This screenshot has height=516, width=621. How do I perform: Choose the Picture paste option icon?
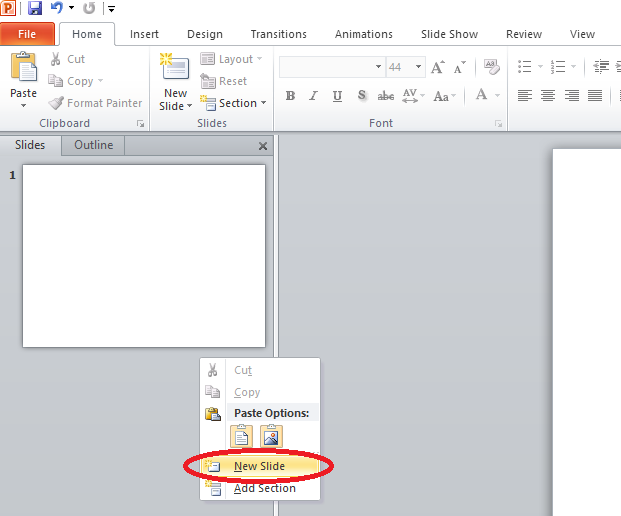point(271,436)
